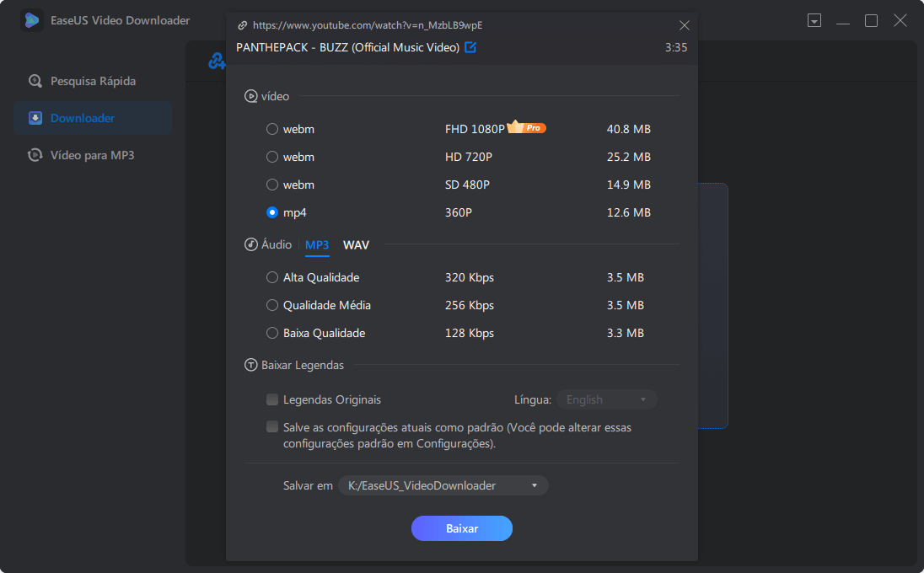Click the 256 Kbps bitrate value
924x573 pixels.
(x=470, y=305)
